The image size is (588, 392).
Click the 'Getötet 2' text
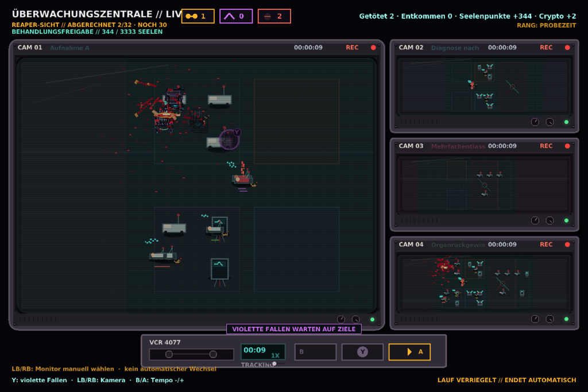tap(377, 16)
